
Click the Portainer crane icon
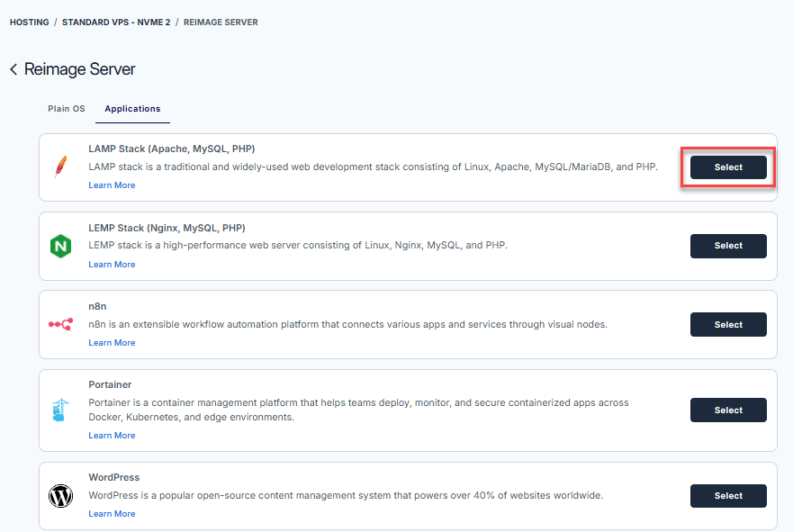[x=60, y=410]
